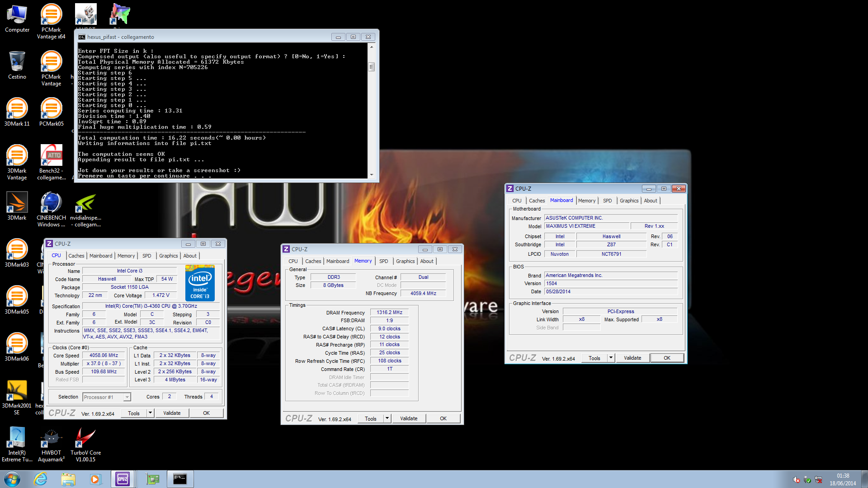The width and height of the screenshot is (868, 488).
Task: Launch 3DMark06 shortcut
Action: point(17,347)
